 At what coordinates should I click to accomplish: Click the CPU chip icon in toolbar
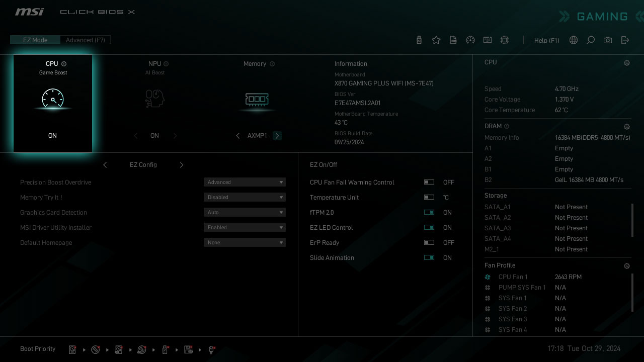pos(505,40)
